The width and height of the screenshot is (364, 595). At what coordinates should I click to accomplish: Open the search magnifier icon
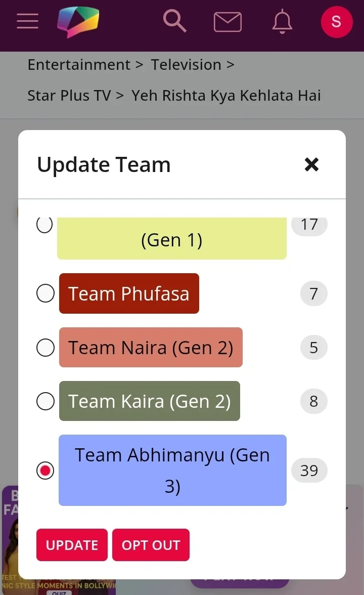click(x=174, y=21)
